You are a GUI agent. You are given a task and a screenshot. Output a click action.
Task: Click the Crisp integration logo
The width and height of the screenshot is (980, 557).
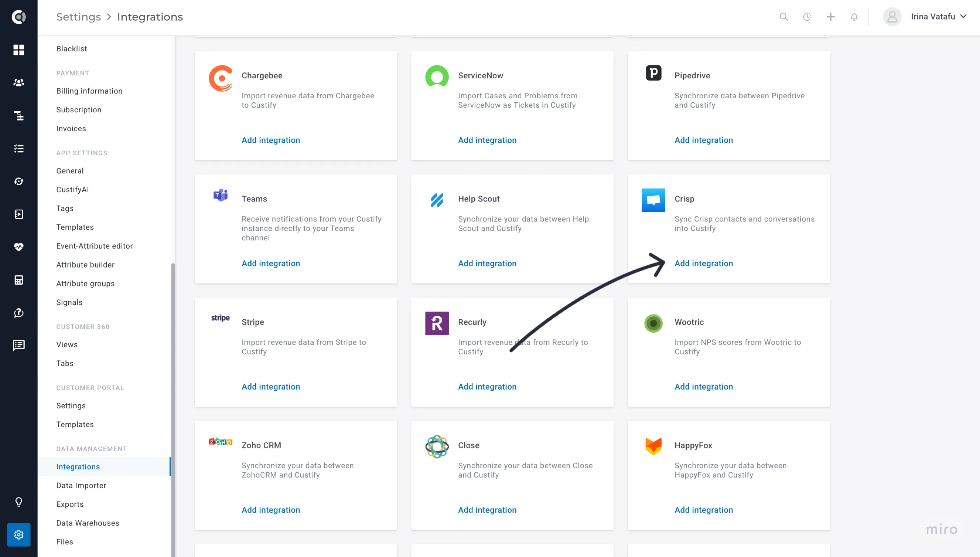point(653,200)
